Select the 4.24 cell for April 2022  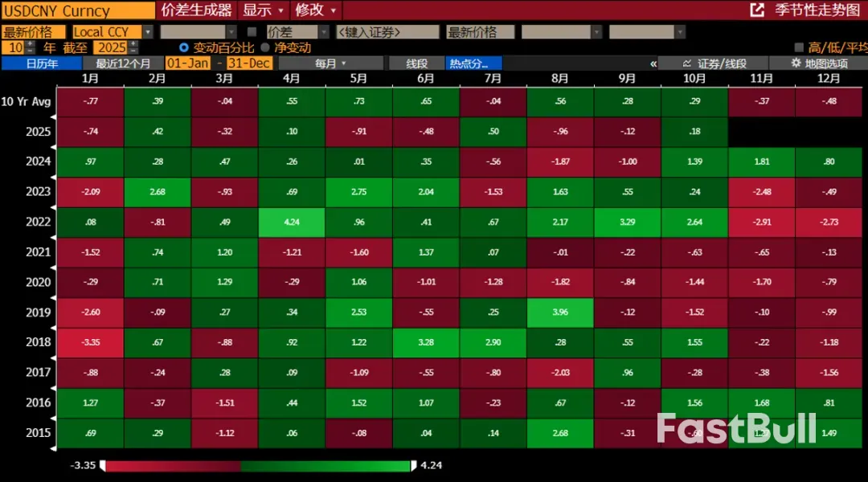click(x=292, y=223)
